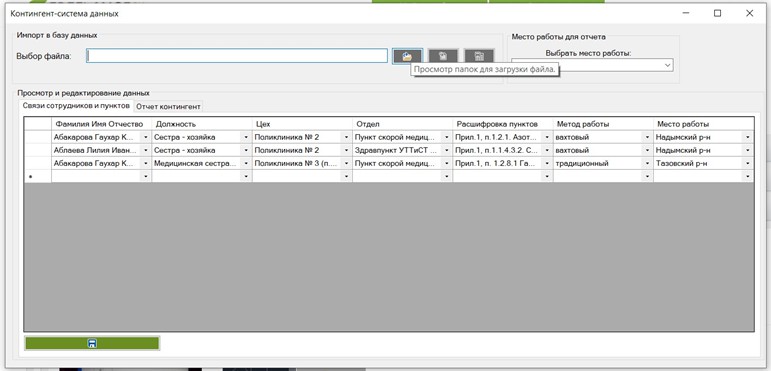Open empty Метод работы dropdown in new row
Viewport: 771px width, 371px height.
648,176
